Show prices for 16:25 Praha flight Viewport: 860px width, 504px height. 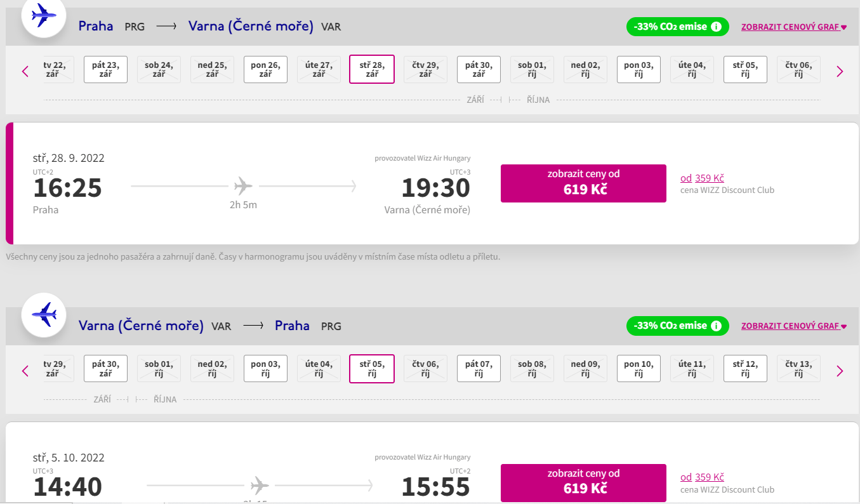[583, 183]
